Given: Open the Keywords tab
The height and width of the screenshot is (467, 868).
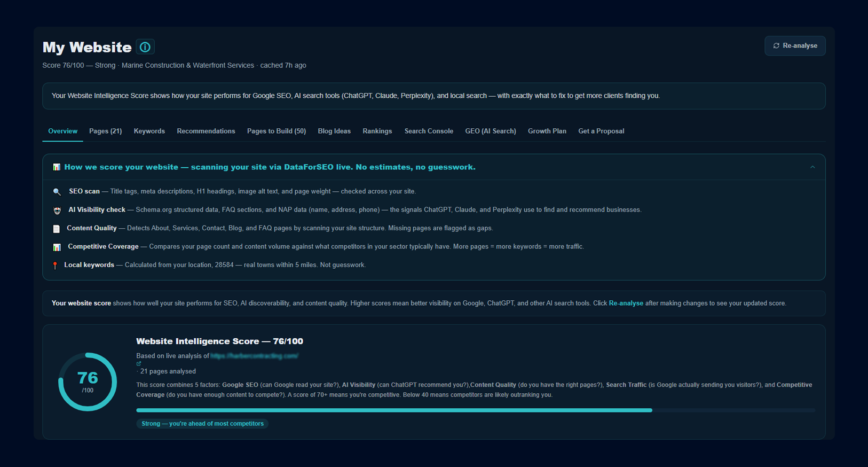Looking at the screenshot, I should 149,131.
